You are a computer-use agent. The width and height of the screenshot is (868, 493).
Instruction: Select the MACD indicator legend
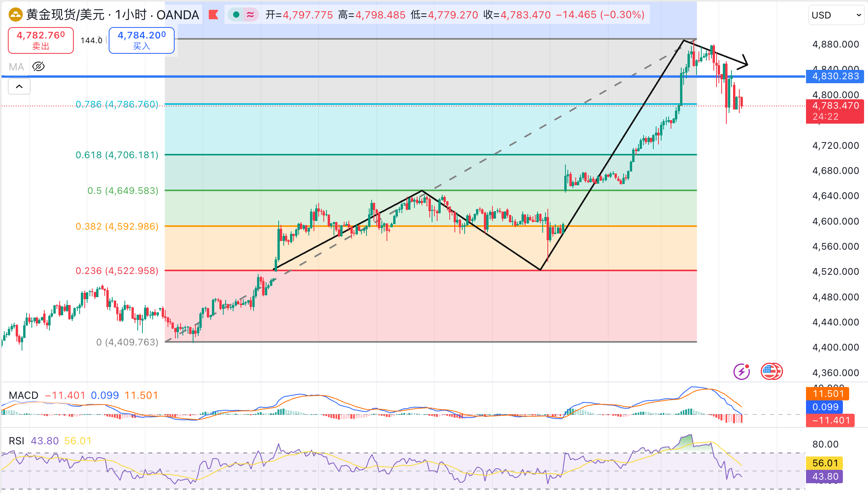(24, 395)
